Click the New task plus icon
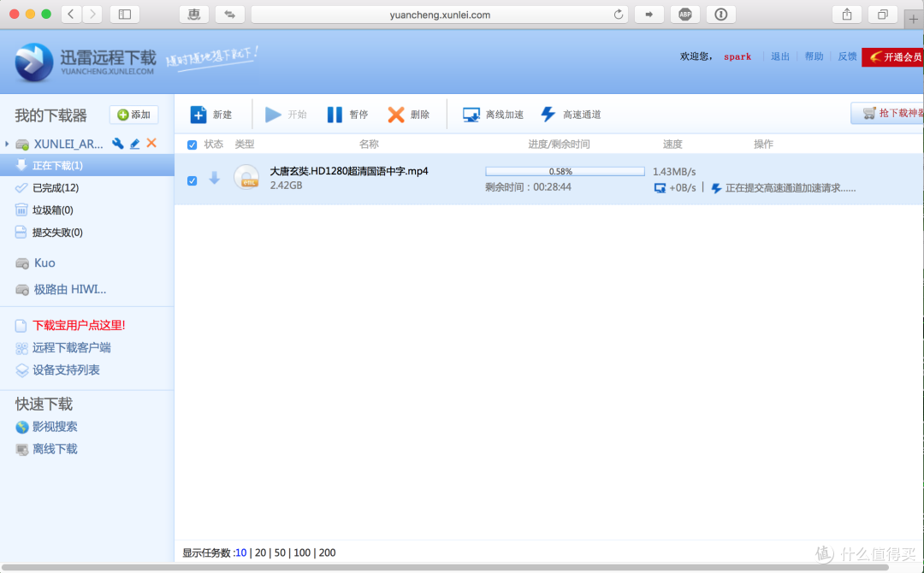924x573 pixels. 198,115
